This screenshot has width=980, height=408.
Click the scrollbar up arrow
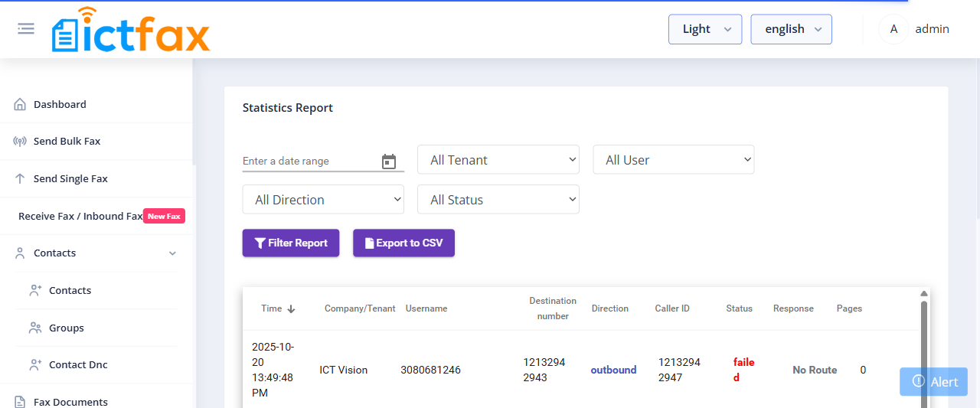pos(924,293)
